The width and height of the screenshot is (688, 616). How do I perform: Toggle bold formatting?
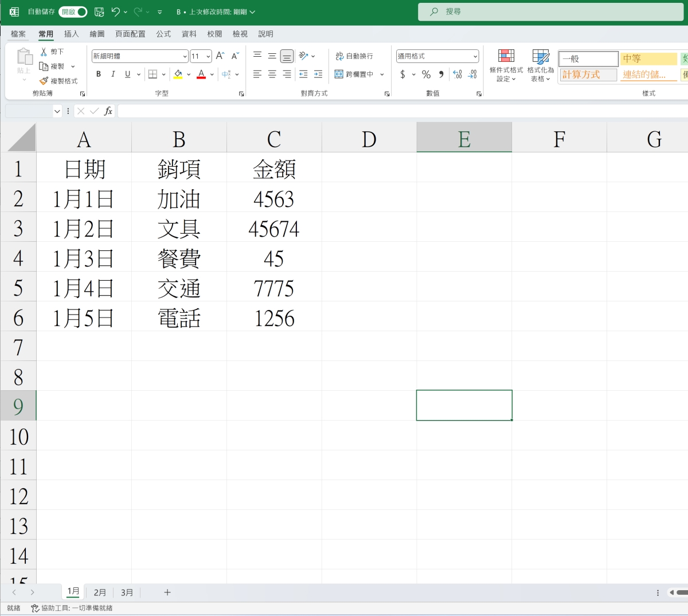(99, 74)
